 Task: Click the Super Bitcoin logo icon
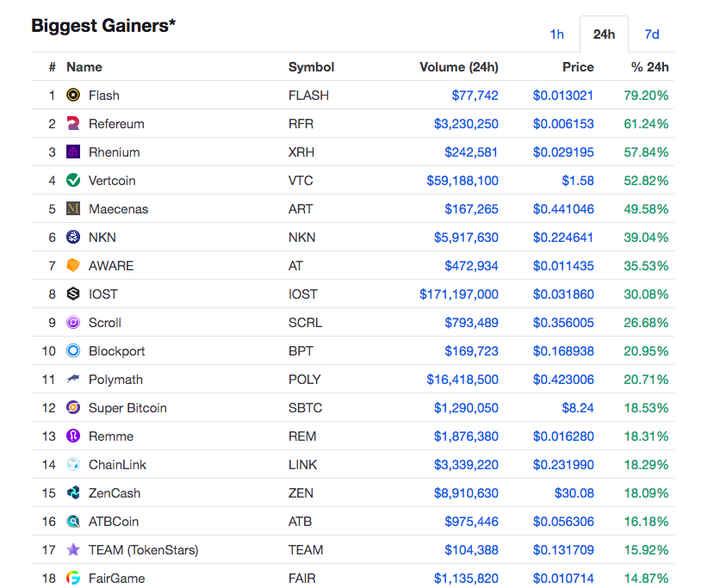point(73,407)
